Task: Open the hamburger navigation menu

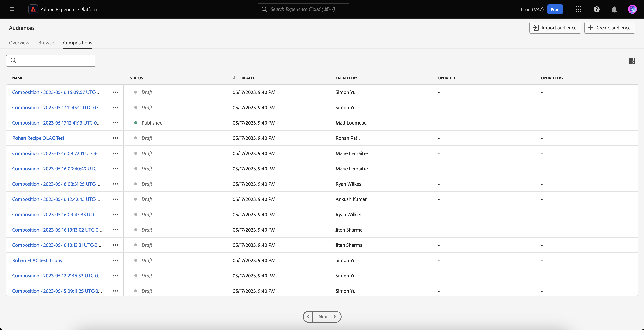Action: coord(12,9)
